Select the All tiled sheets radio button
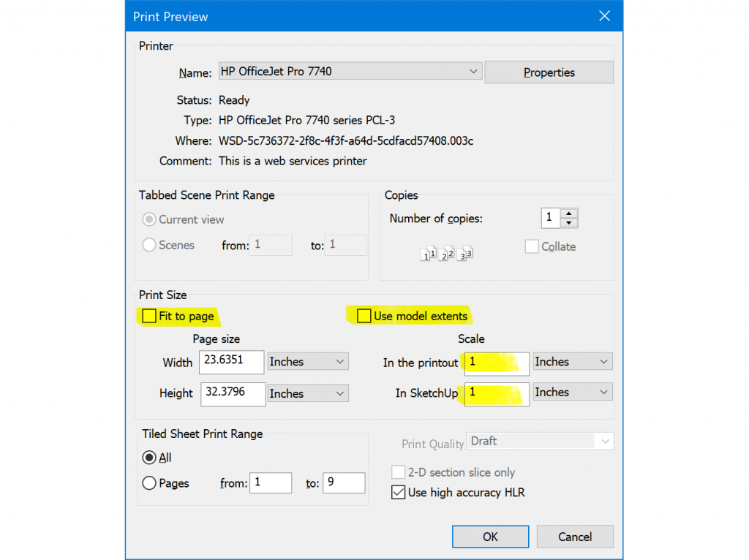Screen dimensions: 749x560 tap(149, 458)
